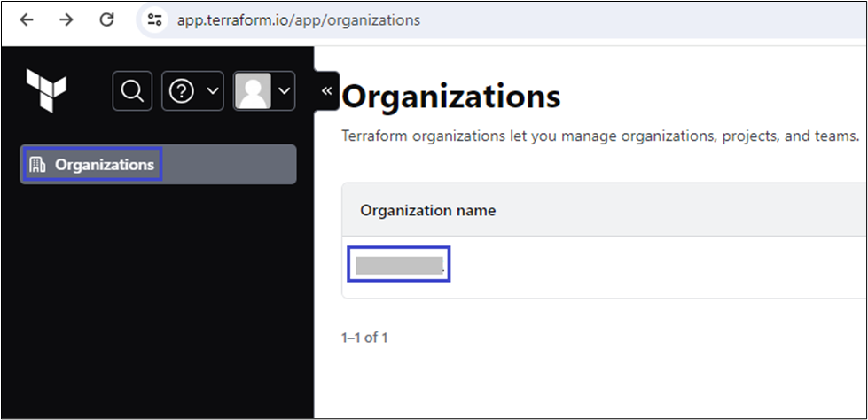
Task: Click the Organization name column header
Action: pos(428,210)
